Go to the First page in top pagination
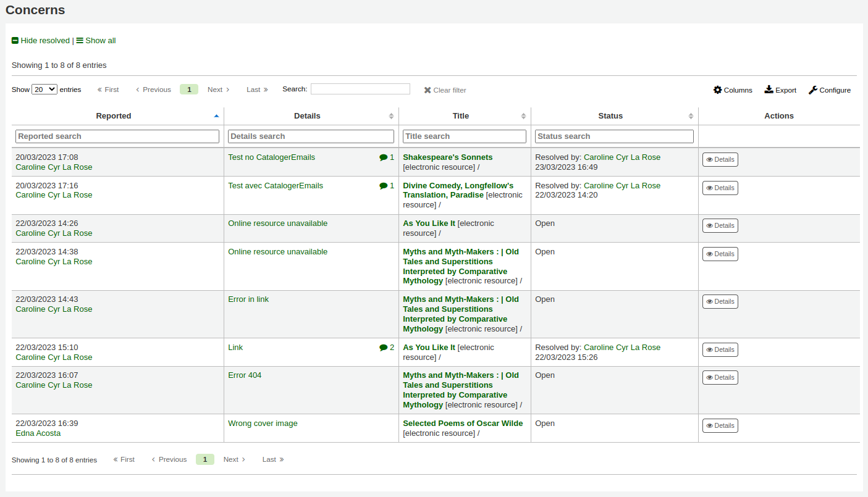The image size is (868, 497). pos(108,90)
